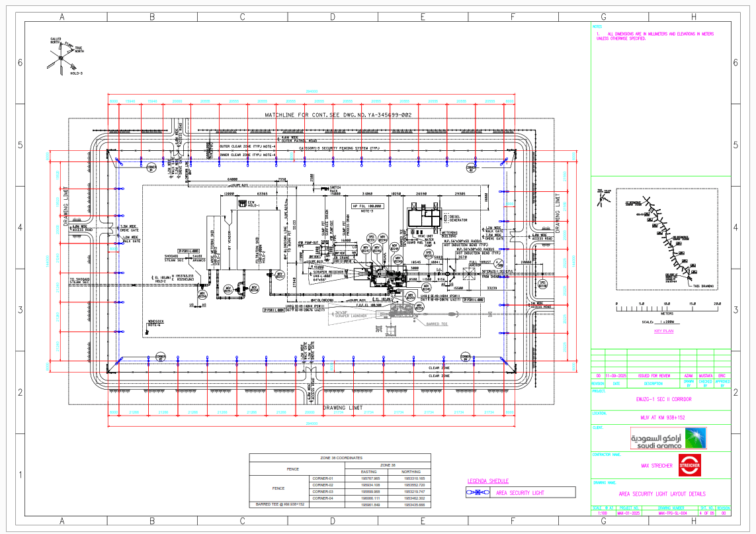Click revision date '11-09-2025'
The width and height of the screenshot is (756, 534).
point(616,375)
